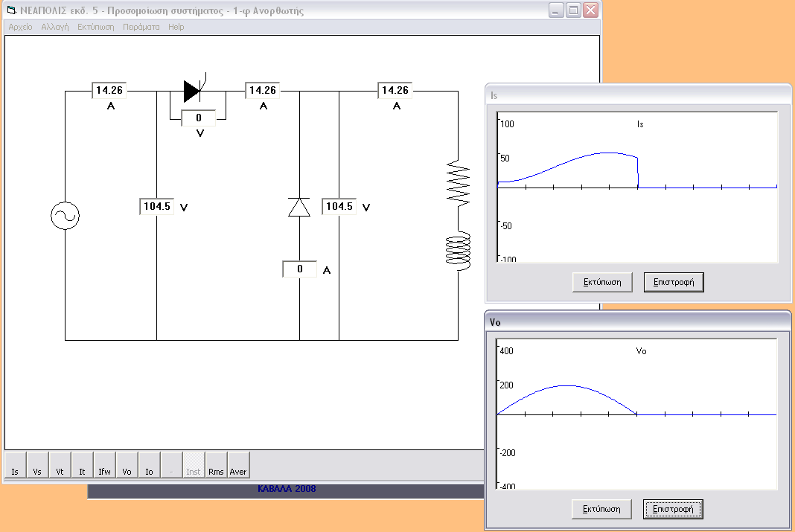Select the Rms measurement mode

pos(216,465)
